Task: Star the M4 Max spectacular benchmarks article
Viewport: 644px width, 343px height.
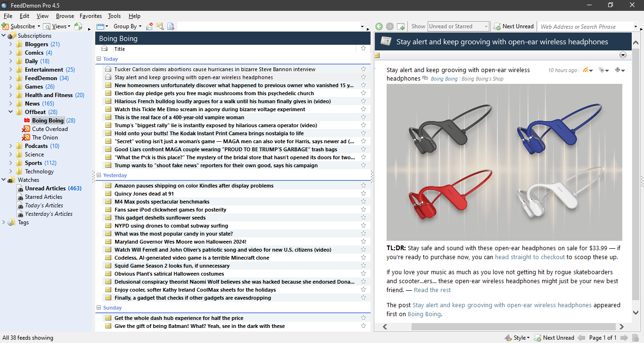Action: point(363,202)
